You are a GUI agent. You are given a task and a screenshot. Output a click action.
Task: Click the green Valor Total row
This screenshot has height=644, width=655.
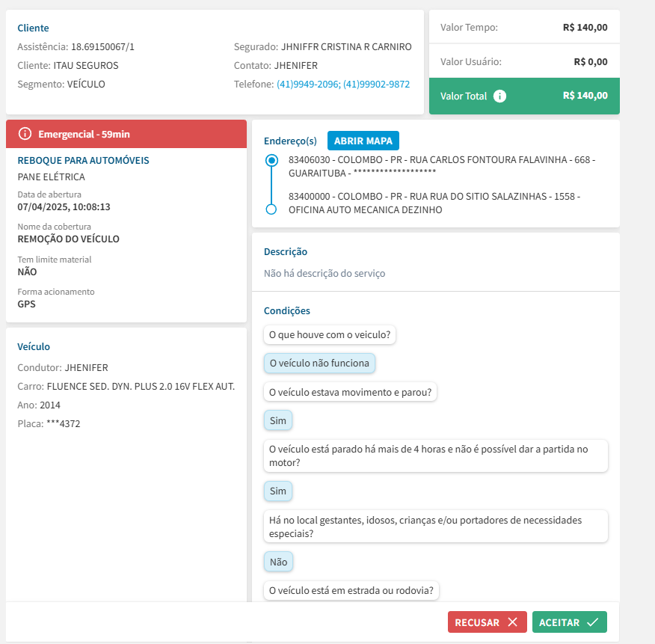point(523,96)
